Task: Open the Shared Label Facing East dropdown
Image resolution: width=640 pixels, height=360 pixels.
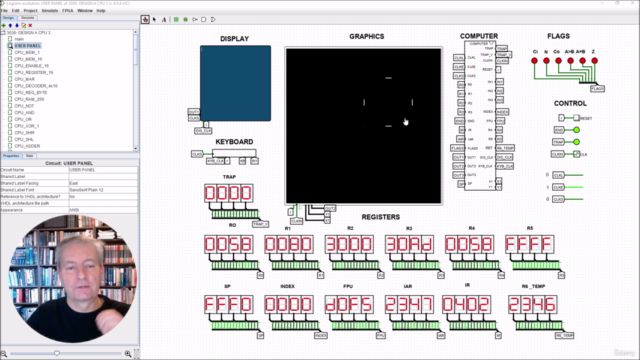Action: pos(103,183)
